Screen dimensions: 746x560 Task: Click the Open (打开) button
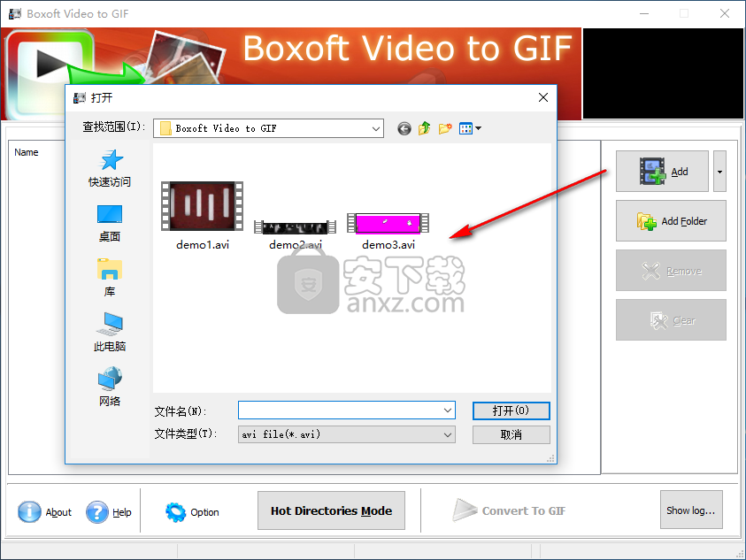[x=511, y=410]
